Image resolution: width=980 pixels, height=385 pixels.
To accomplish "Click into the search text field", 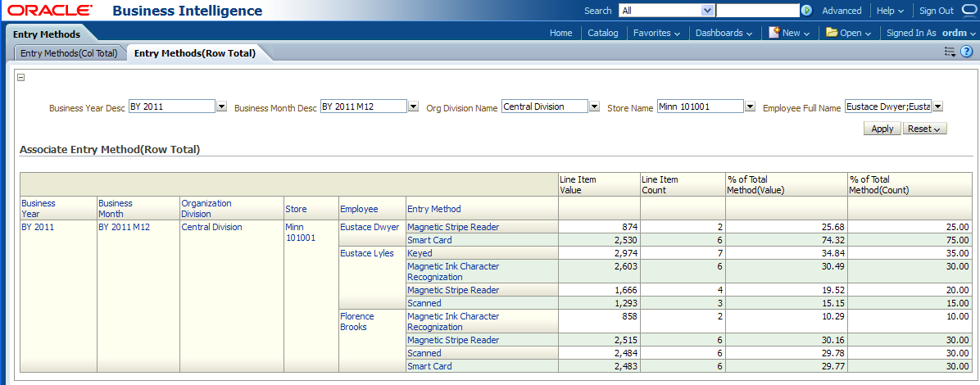I will pyautogui.click(x=757, y=11).
